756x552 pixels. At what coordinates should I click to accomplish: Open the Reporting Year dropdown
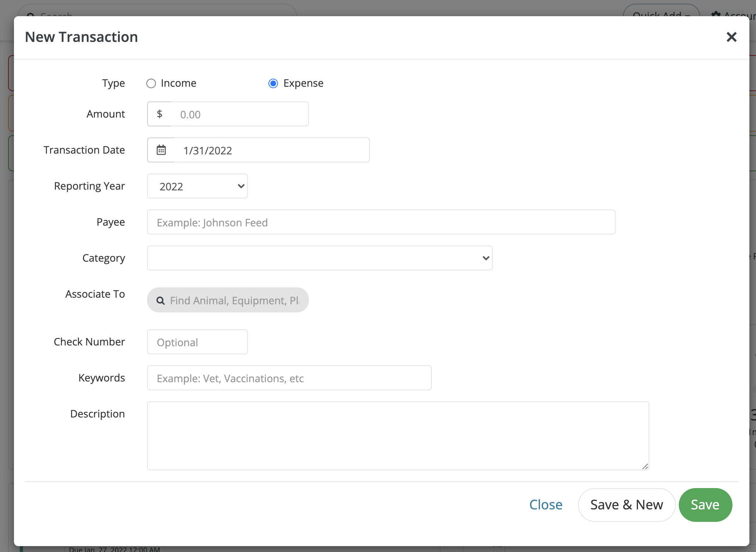[197, 186]
